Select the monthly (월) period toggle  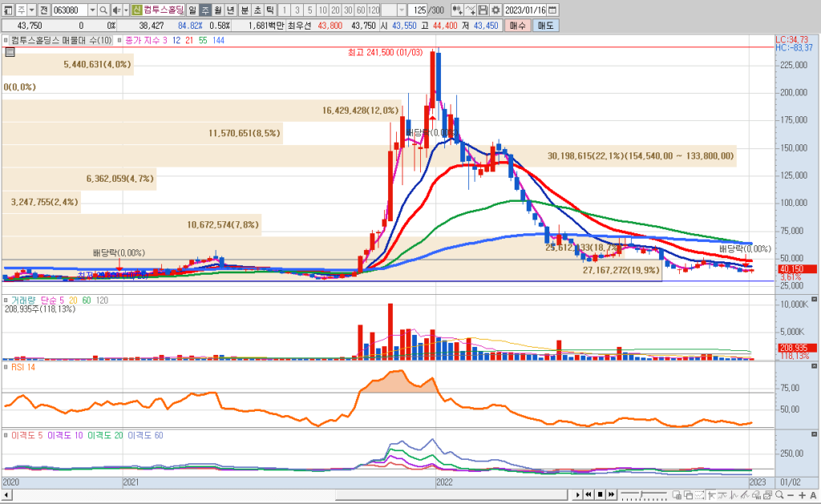[218, 10]
